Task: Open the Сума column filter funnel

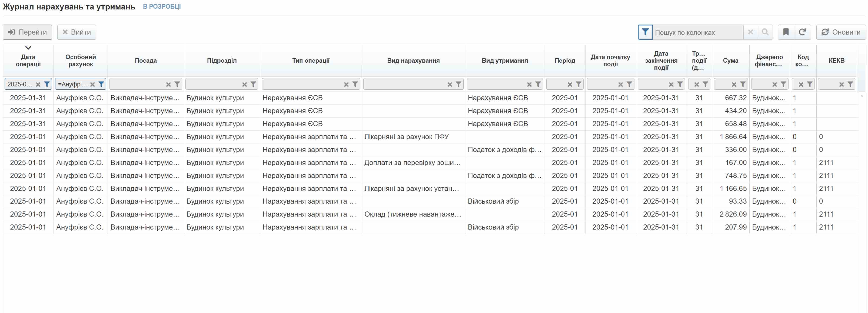Action: pyautogui.click(x=743, y=84)
